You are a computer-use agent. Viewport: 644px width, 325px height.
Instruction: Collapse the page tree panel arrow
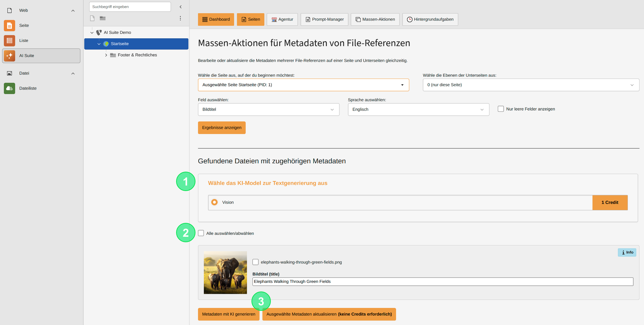click(x=181, y=7)
